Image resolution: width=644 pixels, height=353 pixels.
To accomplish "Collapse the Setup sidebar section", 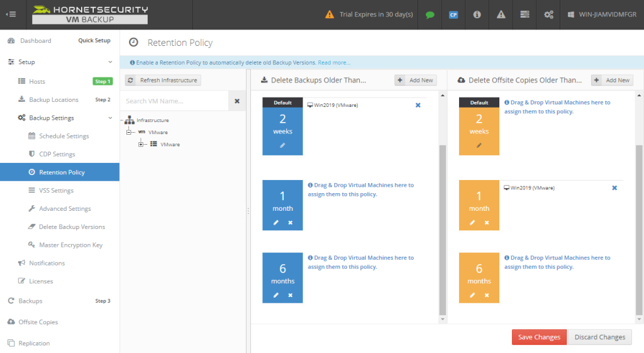I will (110, 62).
